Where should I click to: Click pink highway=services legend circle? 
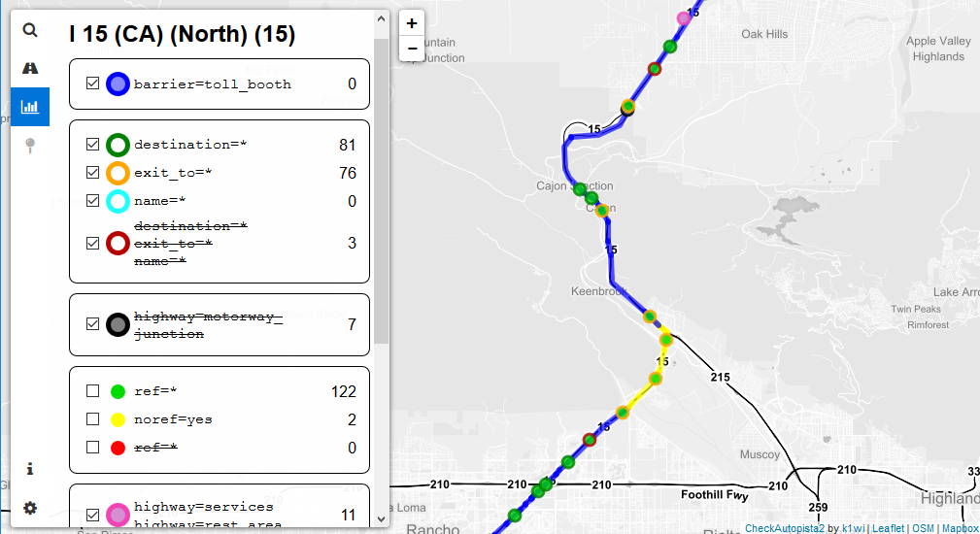pyautogui.click(x=118, y=516)
